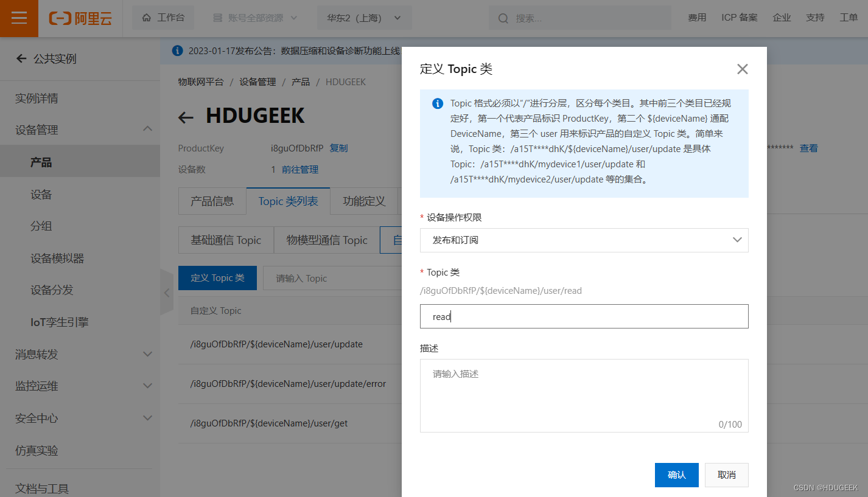Viewport: 868px width, 497px height.
Task: Select 物模型通信 Topic sub-tab
Action: tap(327, 240)
